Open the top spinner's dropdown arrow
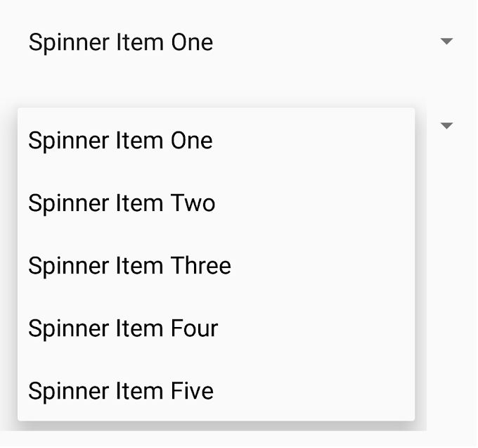 coord(446,41)
